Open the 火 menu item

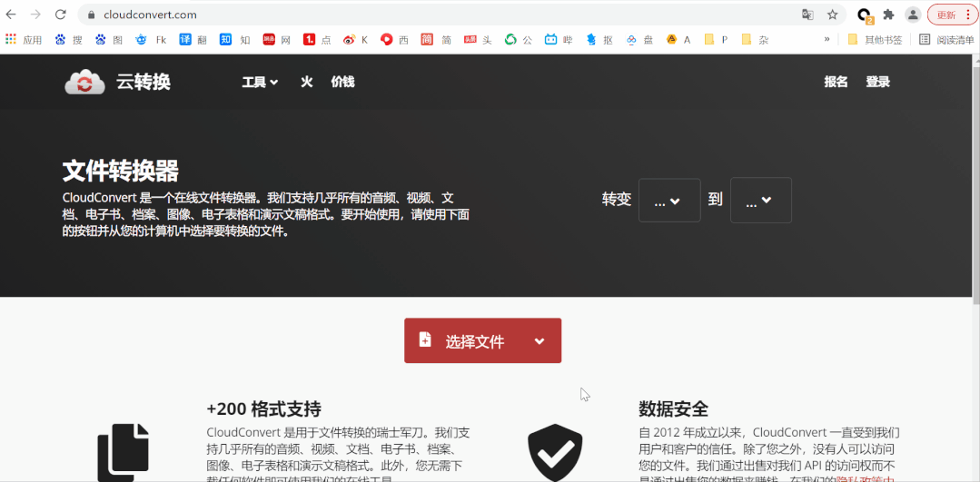306,82
